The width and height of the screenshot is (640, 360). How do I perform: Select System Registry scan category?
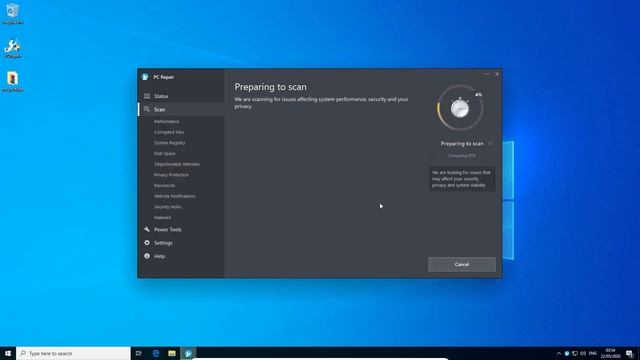pos(170,143)
